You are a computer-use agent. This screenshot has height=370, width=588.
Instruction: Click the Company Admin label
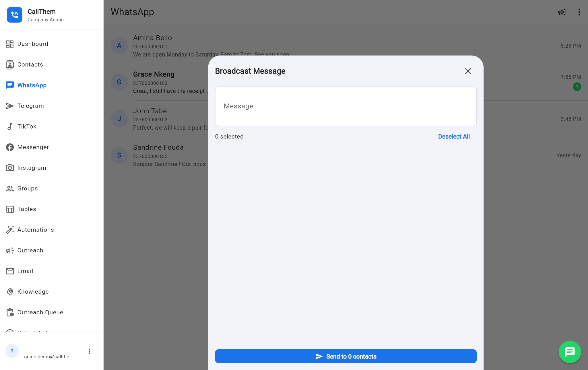click(46, 20)
